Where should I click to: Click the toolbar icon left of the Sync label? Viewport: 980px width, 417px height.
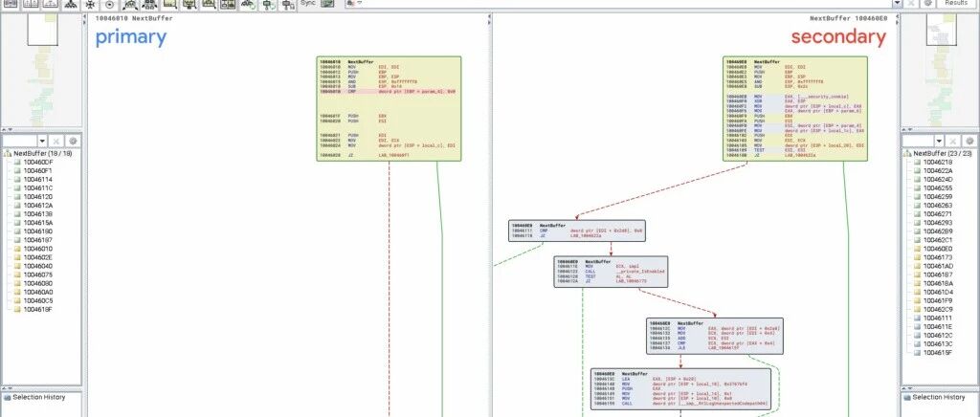coord(287,5)
